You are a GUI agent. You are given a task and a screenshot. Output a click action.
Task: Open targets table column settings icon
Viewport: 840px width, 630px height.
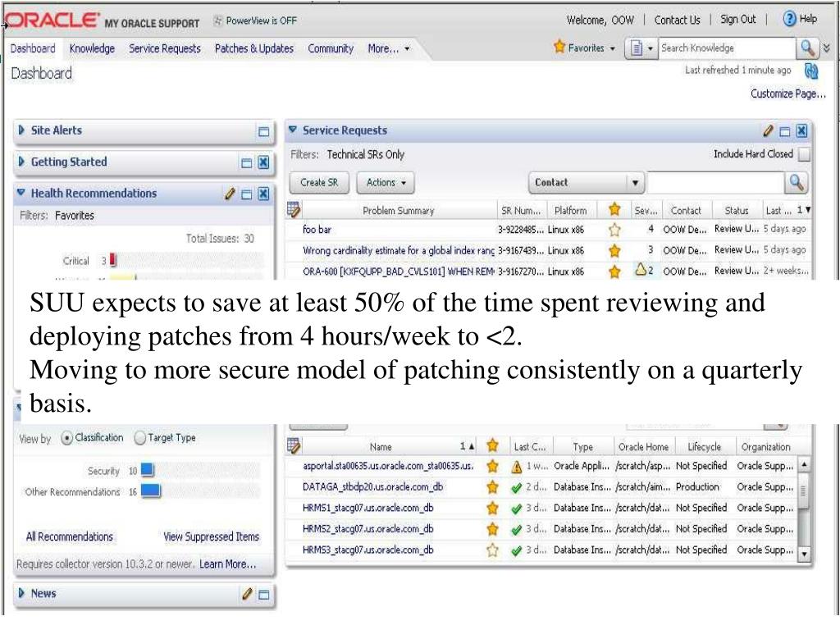294,445
